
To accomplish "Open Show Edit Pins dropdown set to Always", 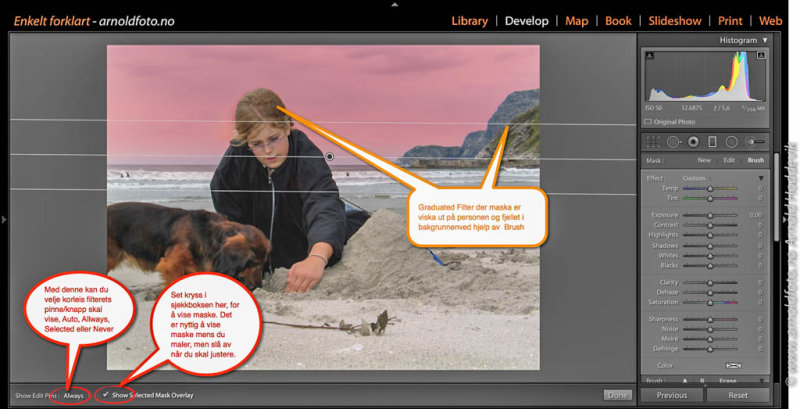I will [x=73, y=396].
